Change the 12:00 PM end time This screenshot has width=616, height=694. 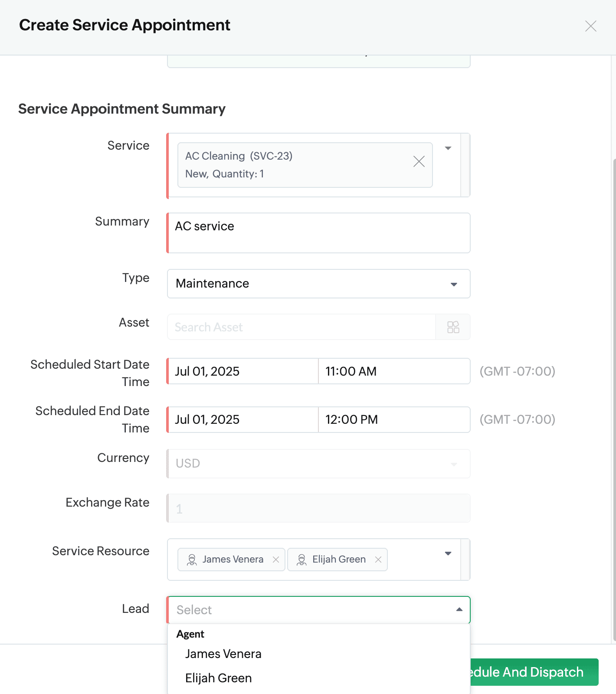(394, 419)
